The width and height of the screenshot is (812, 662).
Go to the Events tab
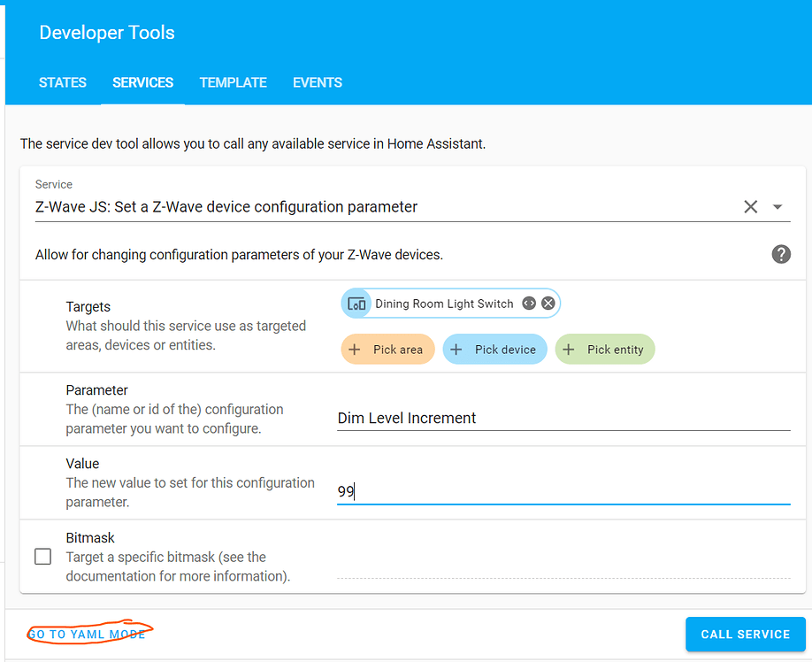(318, 82)
